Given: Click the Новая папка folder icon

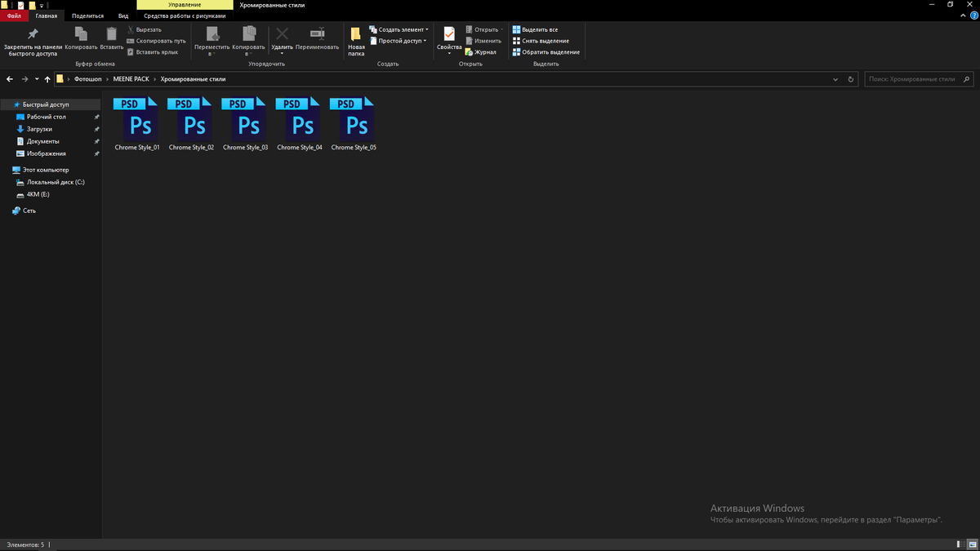Looking at the screenshot, I should (356, 33).
